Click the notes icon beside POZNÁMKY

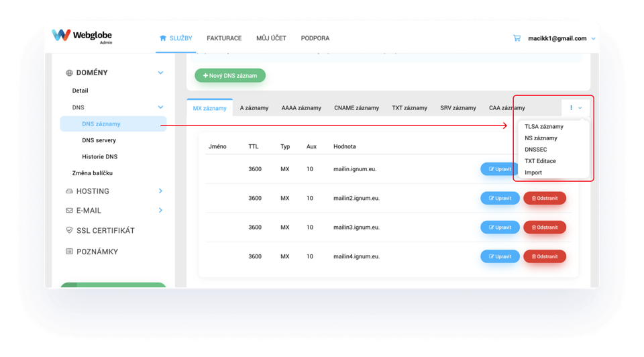pyautogui.click(x=69, y=251)
